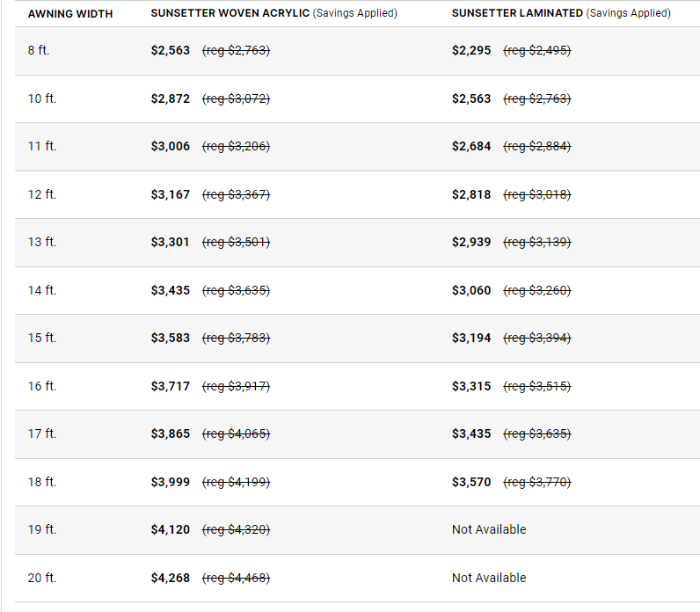This screenshot has width=700, height=612.
Task: Click the $3,717 woven acrylic price
Action: click(x=171, y=386)
